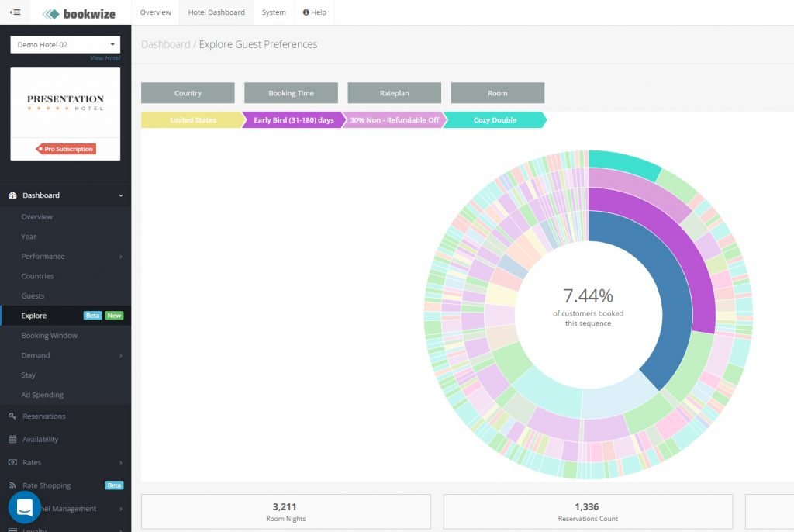The width and height of the screenshot is (794, 532).
Task: Open the chat bubble in the bottom corner
Action: tap(23, 506)
